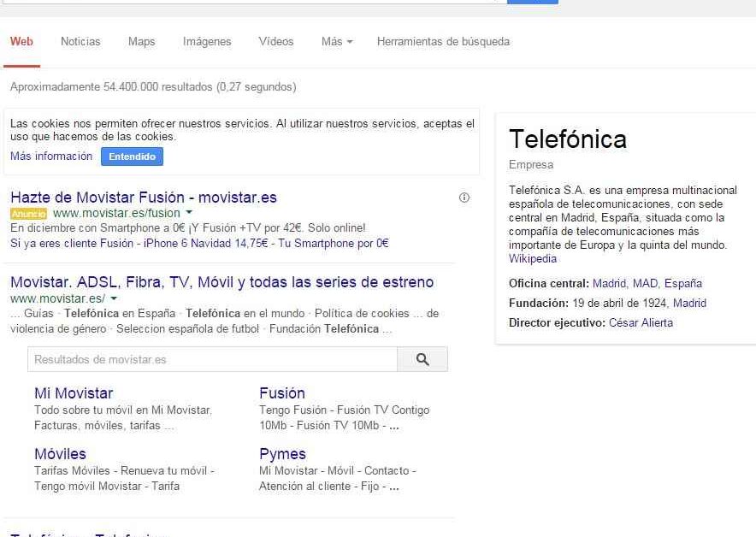Open the Móviles sitelink

coord(60,453)
